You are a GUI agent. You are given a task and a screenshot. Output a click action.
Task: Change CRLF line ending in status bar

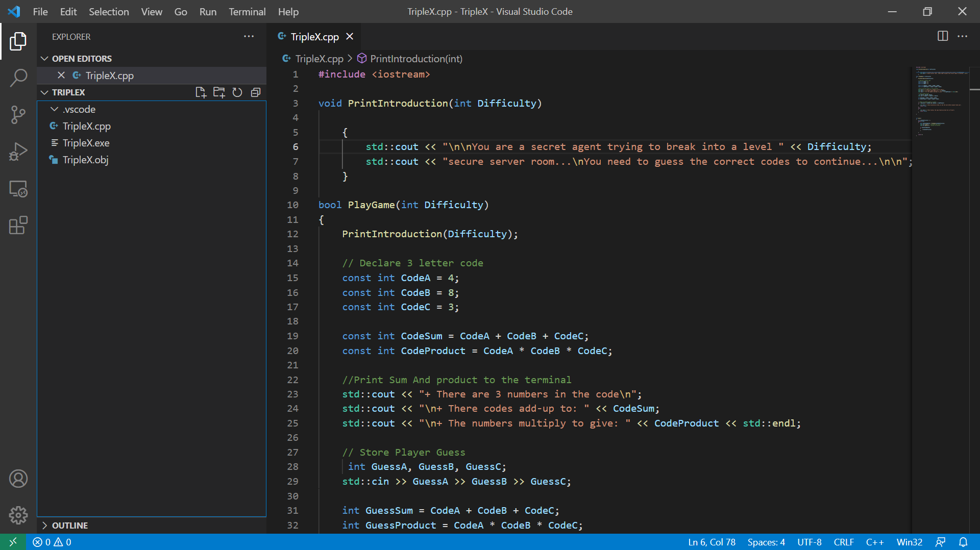click(x=843, y=542)
